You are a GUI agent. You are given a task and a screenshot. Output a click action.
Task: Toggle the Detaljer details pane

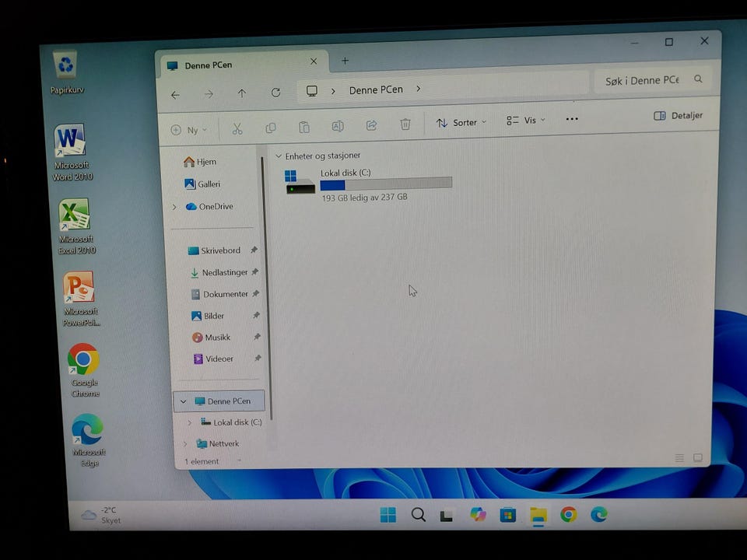tap(679, 116)
